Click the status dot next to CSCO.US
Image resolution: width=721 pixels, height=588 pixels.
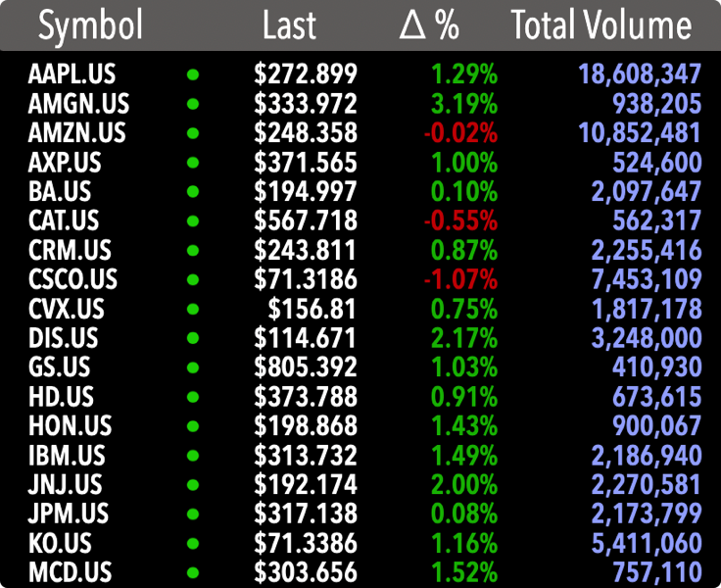click(193, 279)
